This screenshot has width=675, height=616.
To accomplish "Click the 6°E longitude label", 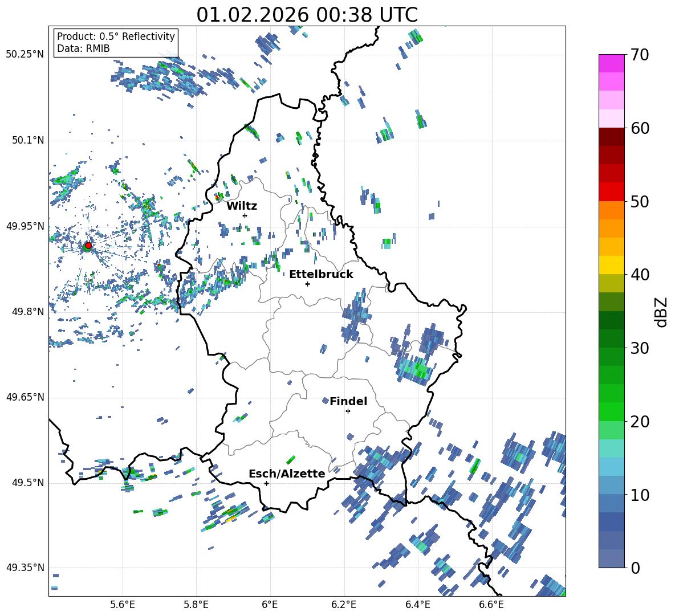I will pos(270,605).
